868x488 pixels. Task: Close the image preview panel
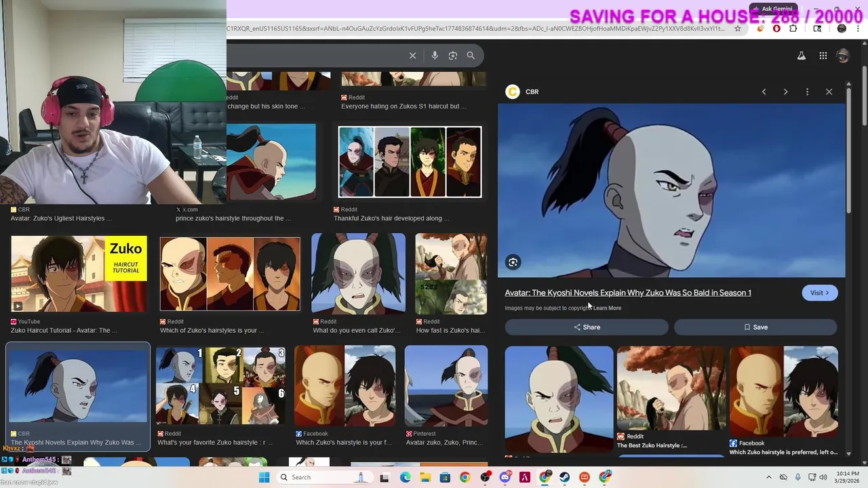[829, 91]
